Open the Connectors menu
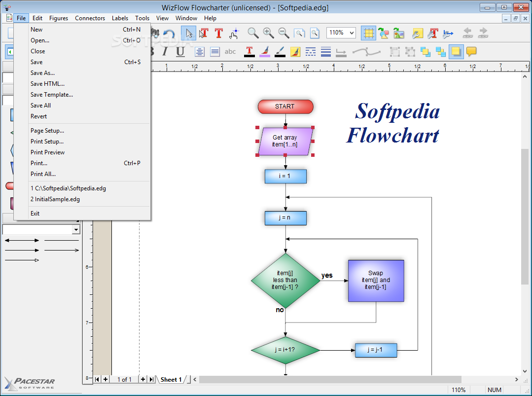This screenshot has height=396, width=532. [90, 18]
